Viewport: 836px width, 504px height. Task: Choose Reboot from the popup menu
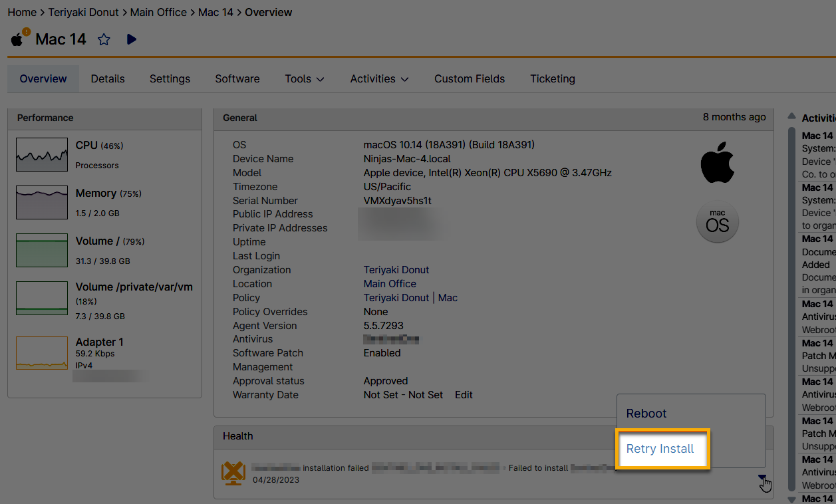point(646,414)
